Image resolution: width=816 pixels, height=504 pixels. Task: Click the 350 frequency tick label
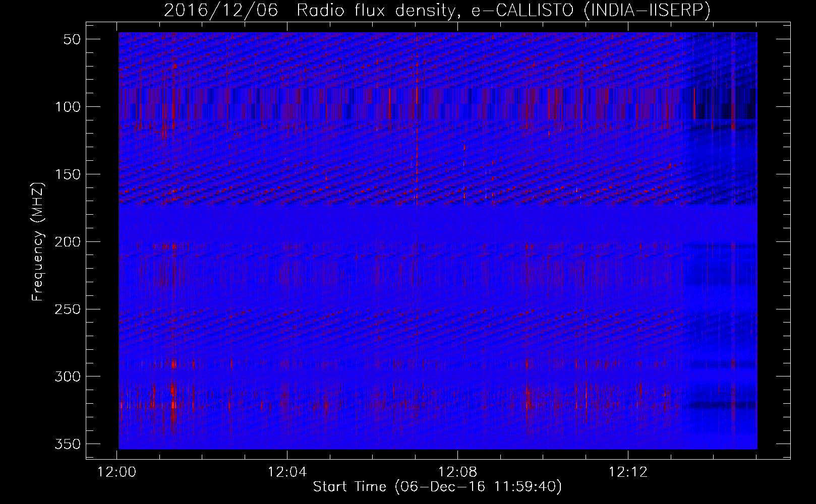68,444
